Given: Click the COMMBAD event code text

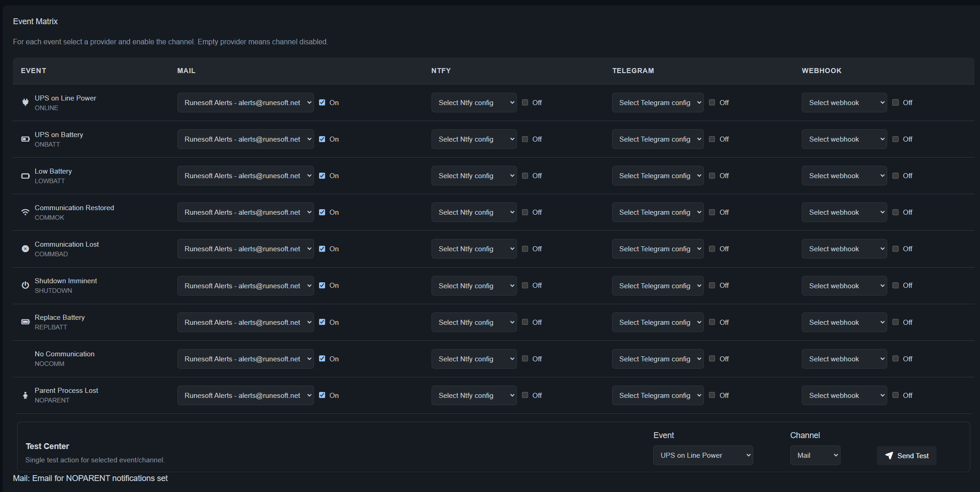Looking at the screenshot, I should (x=51, y=254).
